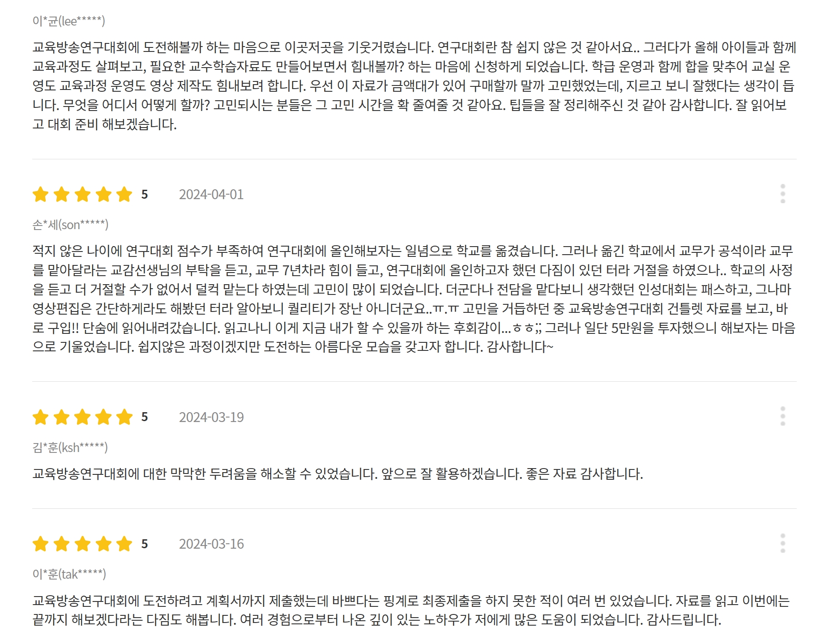Click the rating number 5 beside 2024-04-01
This screenshot has height=644, width=833.
pyautogui.click(x=145, y=195)
